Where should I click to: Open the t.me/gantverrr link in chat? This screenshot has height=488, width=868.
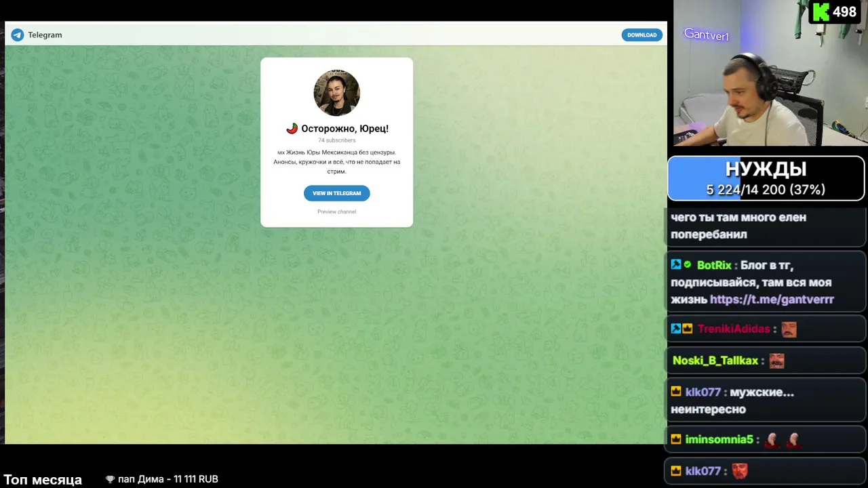click(x=772, y=299)
